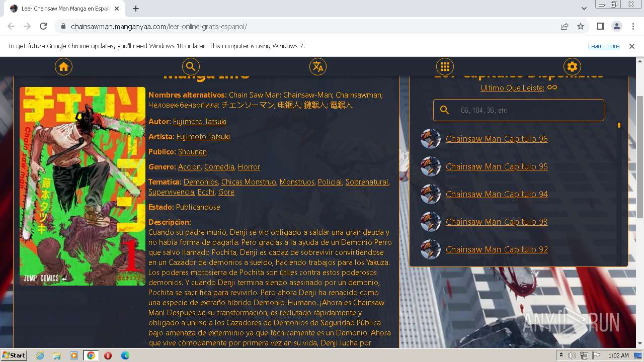Viewport: 644px width, 362px height.
Task: Open the Gore tematica link
Action: point(226,192)
